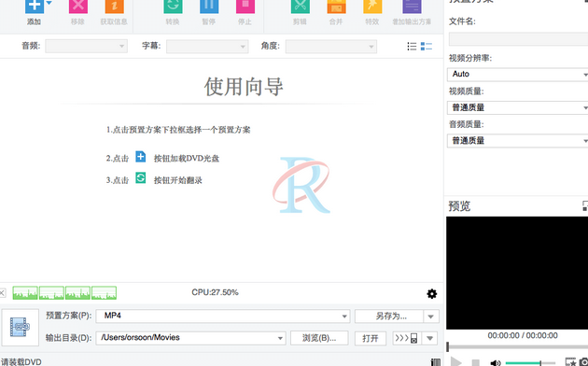Stop the preview playback
The image size is (588, 366).
pyautogui.click(x=475, y=362)
